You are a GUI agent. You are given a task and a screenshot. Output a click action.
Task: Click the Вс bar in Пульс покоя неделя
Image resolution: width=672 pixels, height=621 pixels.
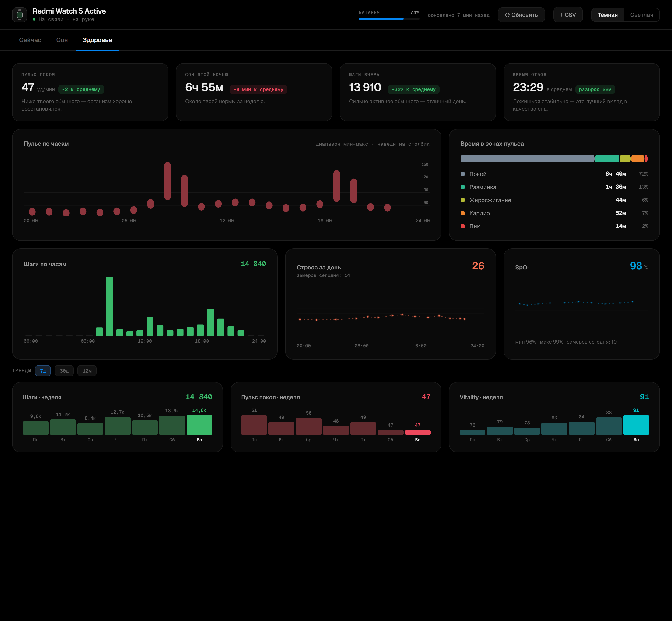418,432
